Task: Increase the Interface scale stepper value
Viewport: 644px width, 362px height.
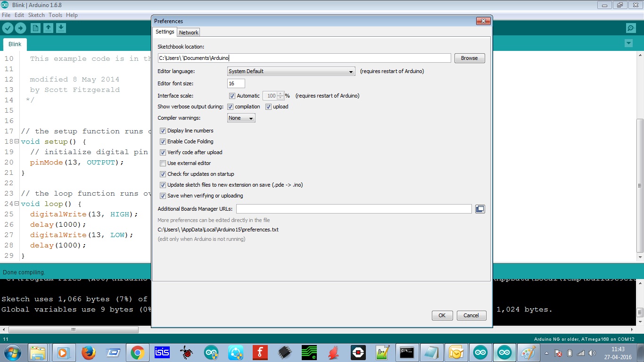Action: point(281,94)
